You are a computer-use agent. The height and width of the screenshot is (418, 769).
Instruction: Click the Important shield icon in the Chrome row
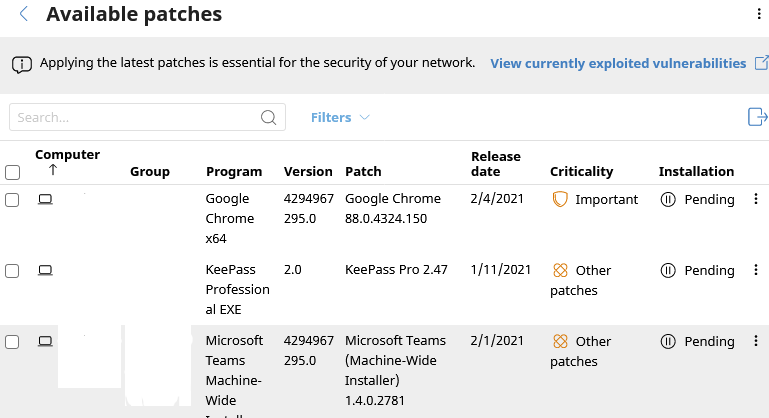(560, 199)
